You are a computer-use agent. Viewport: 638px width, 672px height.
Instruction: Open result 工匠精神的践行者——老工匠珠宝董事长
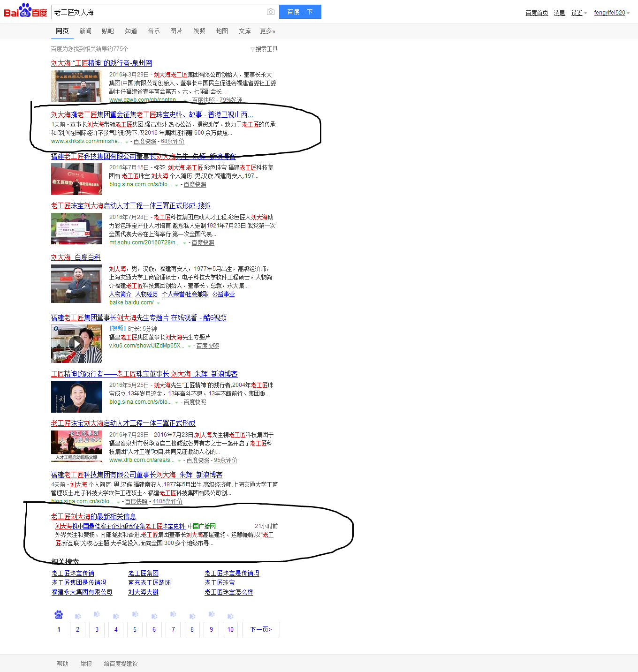click(x=144, y=374)
